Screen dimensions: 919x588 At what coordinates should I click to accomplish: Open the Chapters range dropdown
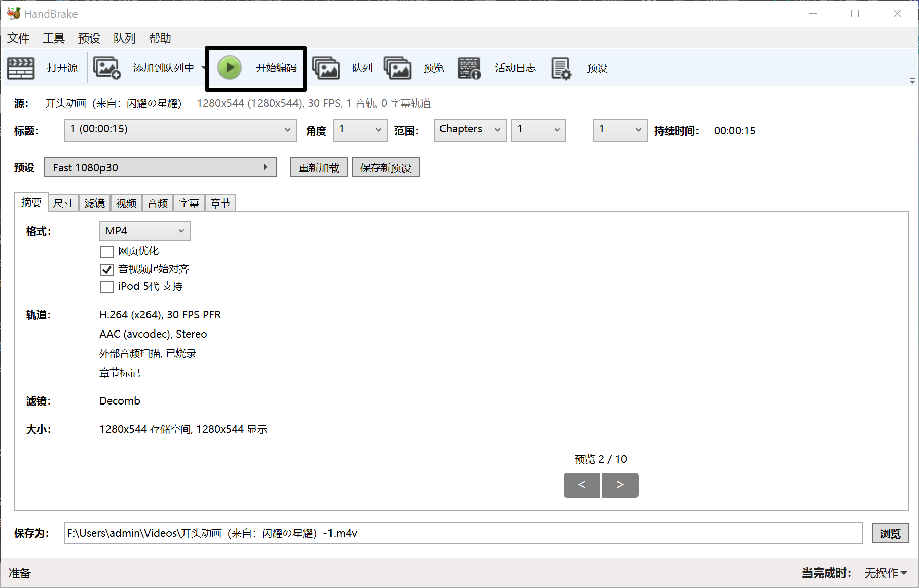(470, 130)
